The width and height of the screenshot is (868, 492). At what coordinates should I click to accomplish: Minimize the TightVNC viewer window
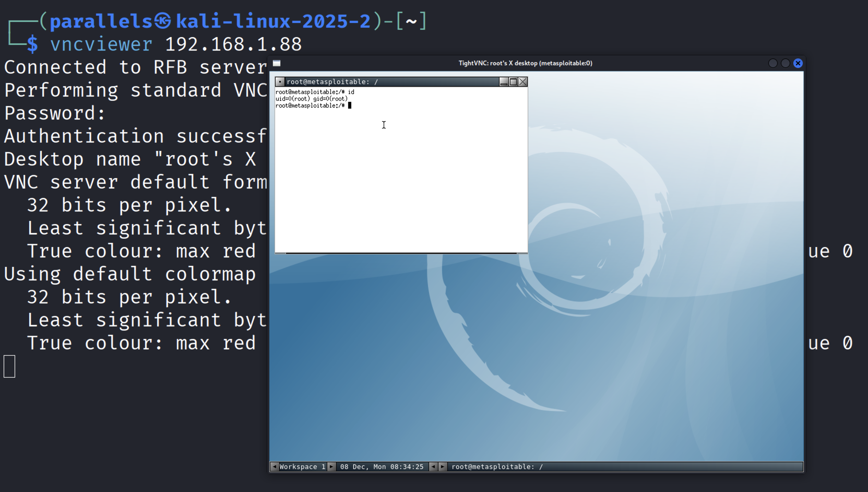coord(772,63)
